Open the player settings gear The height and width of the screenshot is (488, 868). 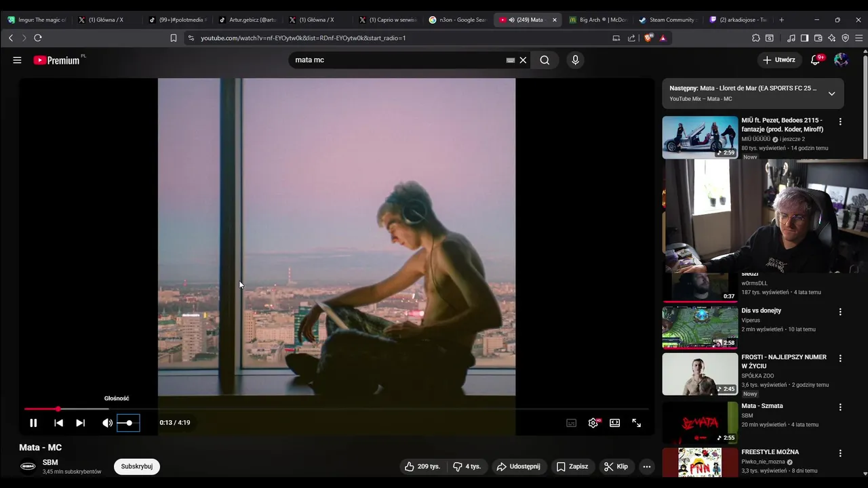pos(593,423)
